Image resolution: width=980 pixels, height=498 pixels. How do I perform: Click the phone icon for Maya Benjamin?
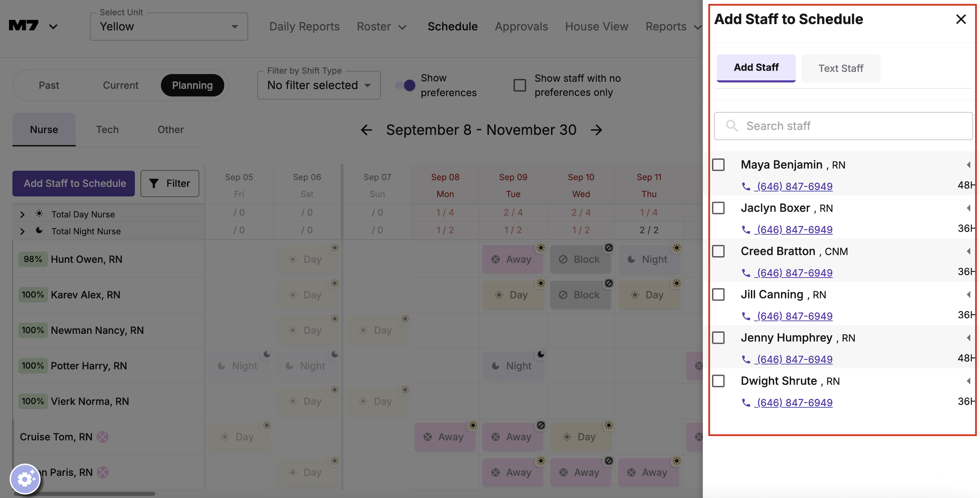click(746, 186)
